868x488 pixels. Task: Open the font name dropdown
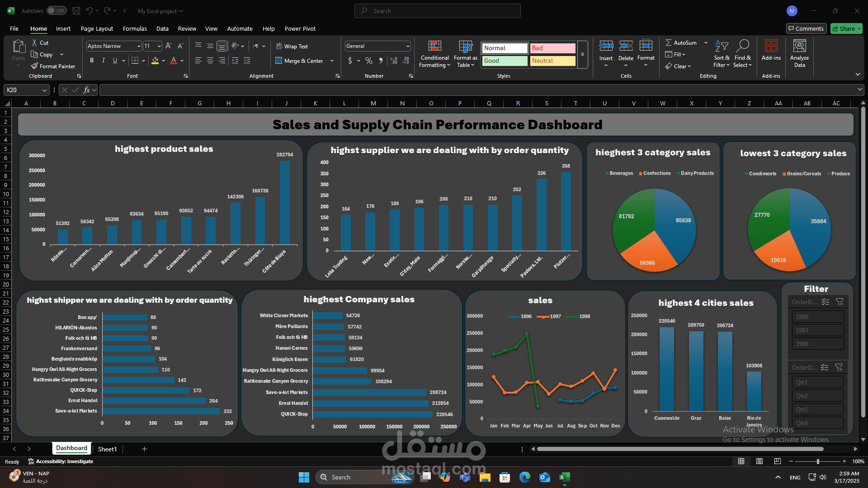point(139,46)
